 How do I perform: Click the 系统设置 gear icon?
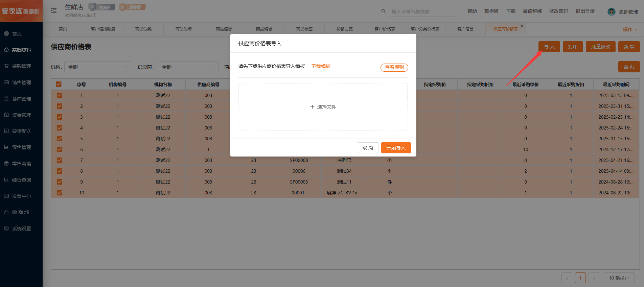6,228
